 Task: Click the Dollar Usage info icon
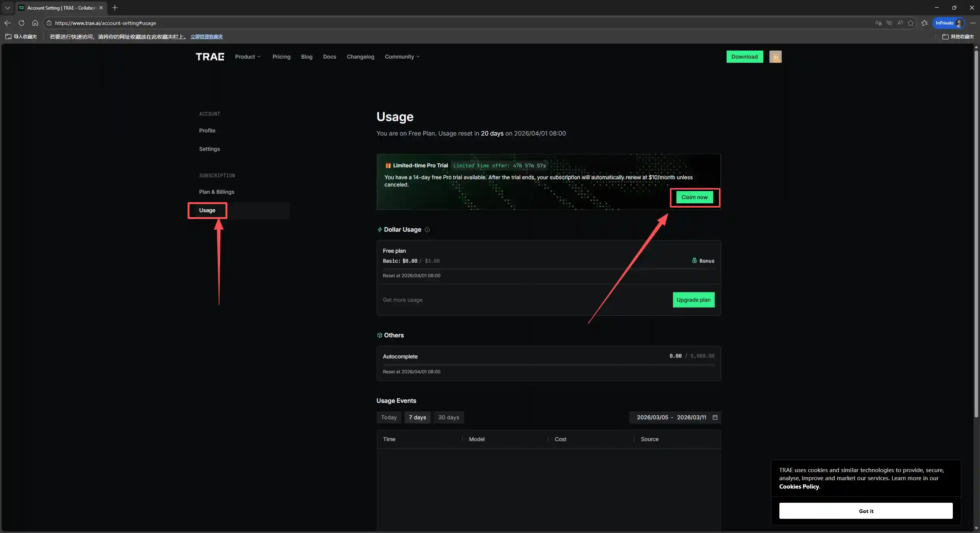point(427,230)
